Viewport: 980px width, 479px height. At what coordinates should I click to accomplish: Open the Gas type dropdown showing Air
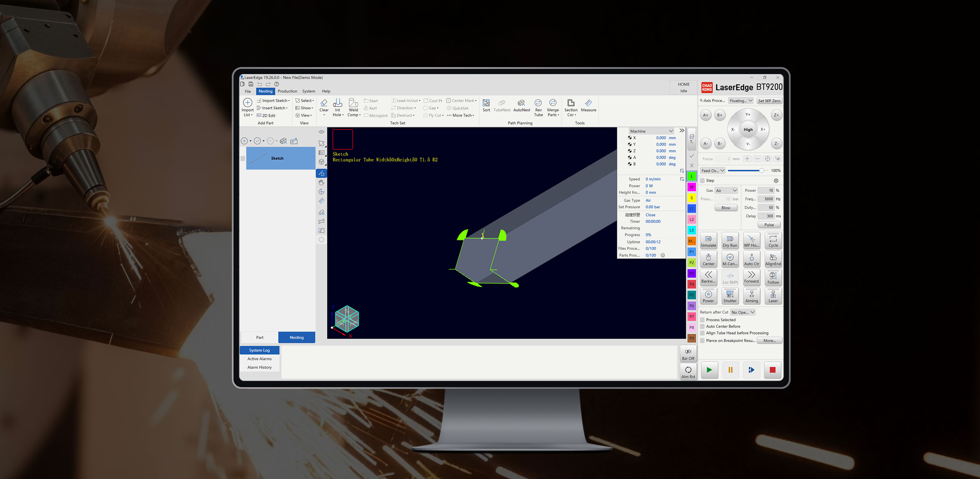[726, 191]
